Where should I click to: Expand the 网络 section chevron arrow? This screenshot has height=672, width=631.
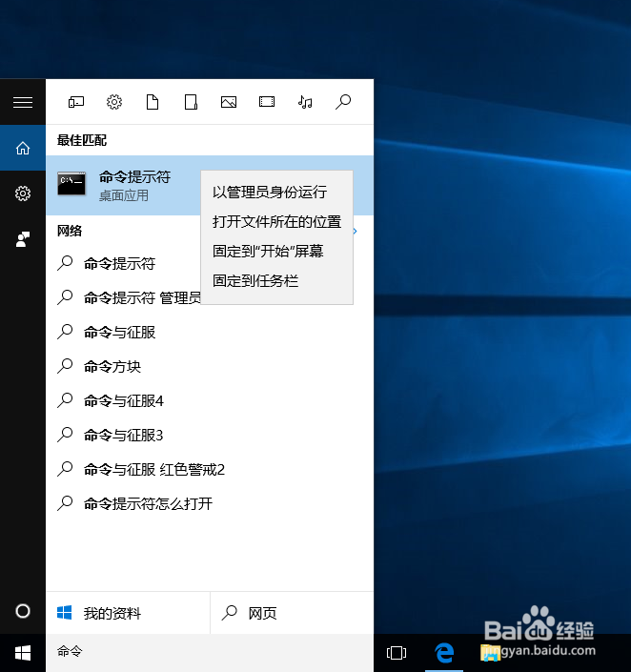click(x=355, y=232)
